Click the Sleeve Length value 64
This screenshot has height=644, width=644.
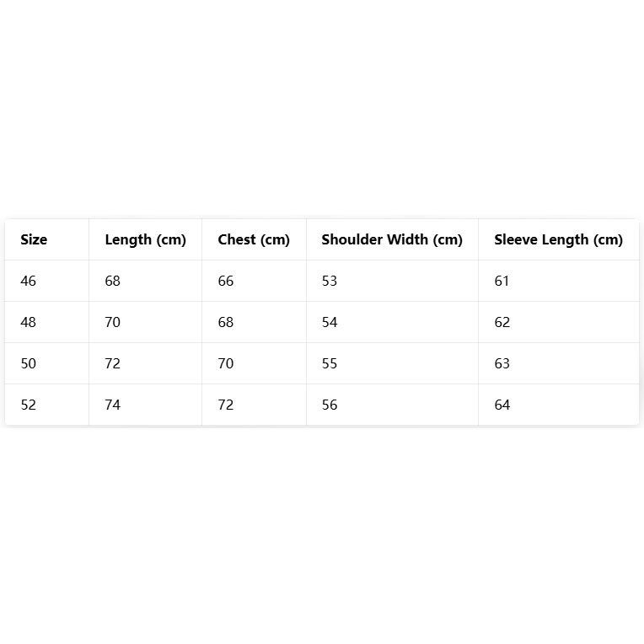pyautogui.click(x=502, y=405)
